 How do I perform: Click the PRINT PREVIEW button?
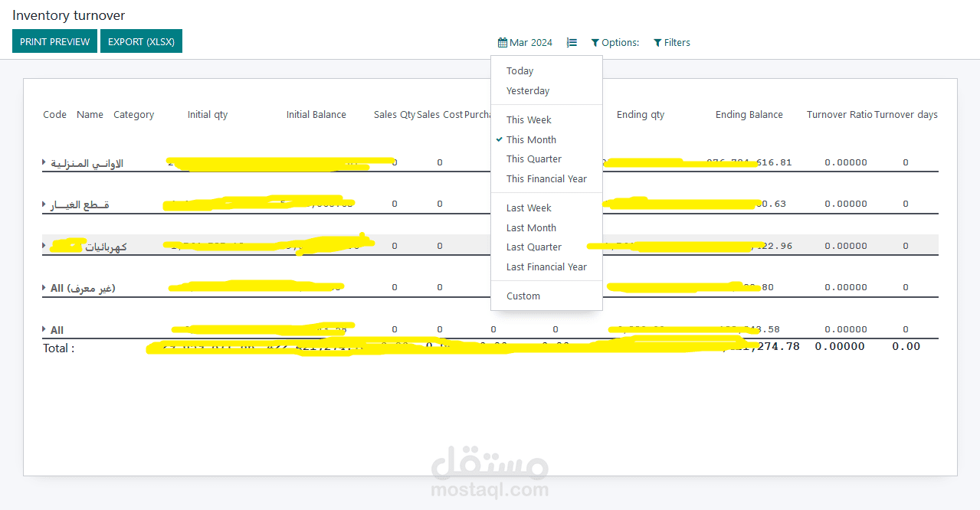[54, 41]
